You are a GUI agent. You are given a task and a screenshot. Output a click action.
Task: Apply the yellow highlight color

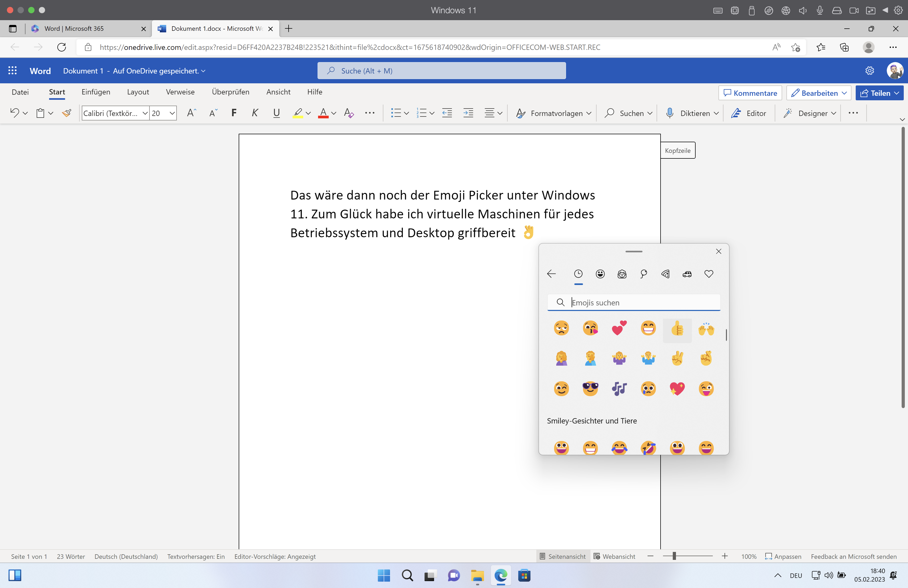click(298, 113)
